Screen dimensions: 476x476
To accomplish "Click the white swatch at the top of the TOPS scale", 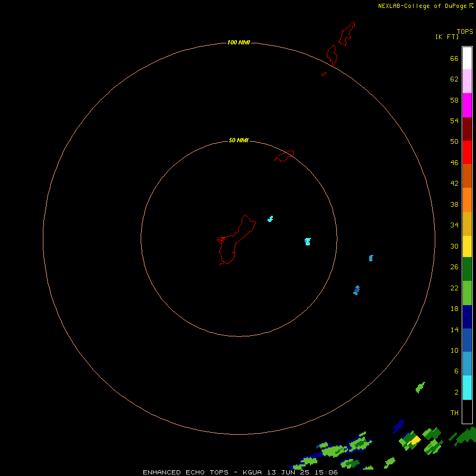I will (x=467, y=58).
